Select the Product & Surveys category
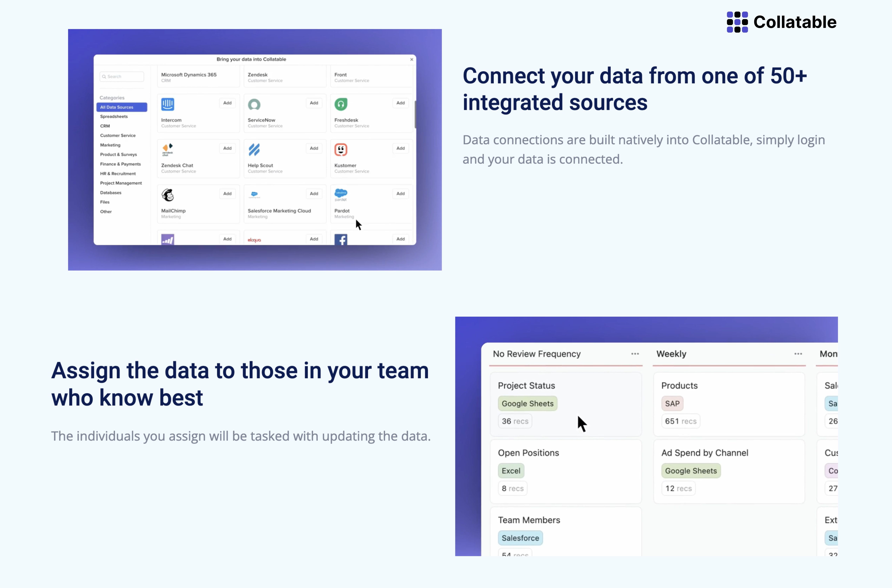The image size is (892, 588). pos(118,154)
